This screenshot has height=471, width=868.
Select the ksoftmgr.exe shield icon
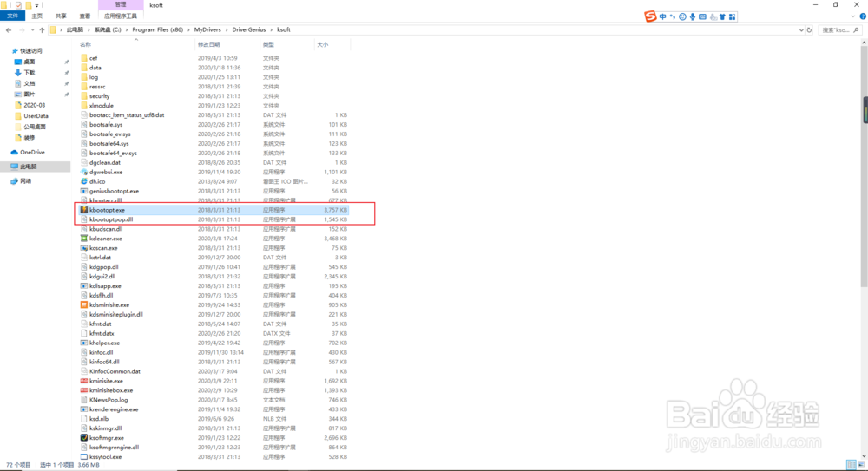tap(84, 438)
